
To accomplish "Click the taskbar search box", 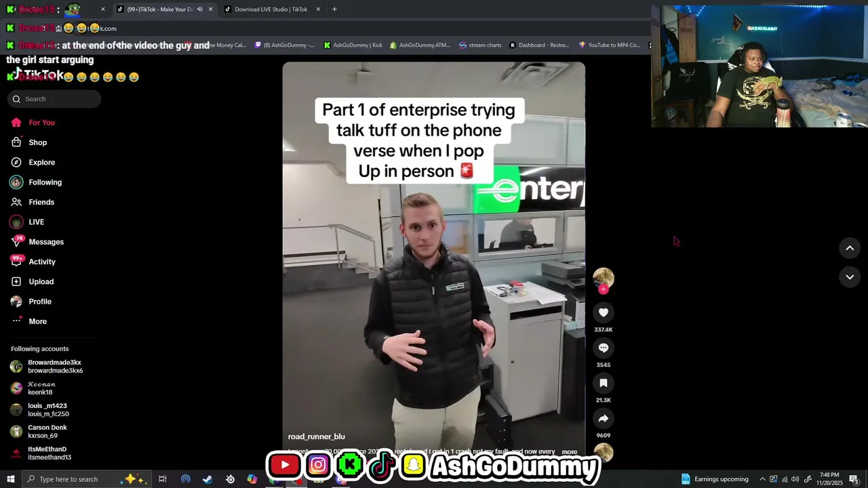I will click(86, 479).
